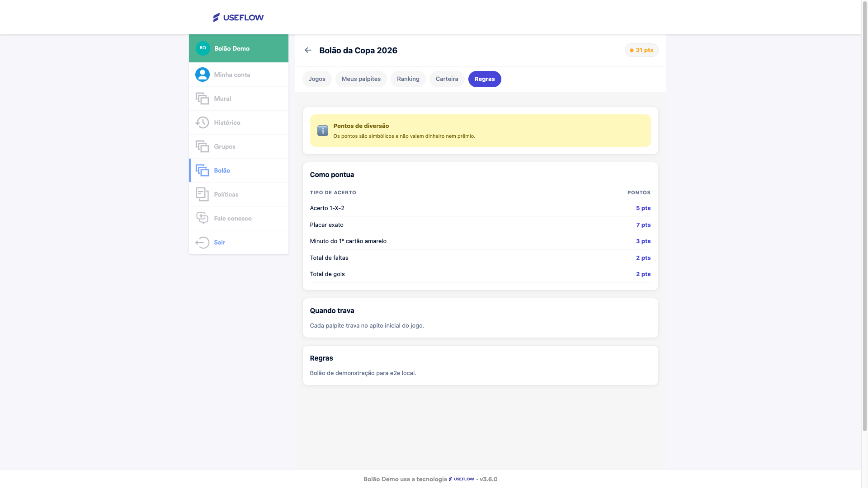
Task: Switch to the Carteira tab
Action: 447,79
